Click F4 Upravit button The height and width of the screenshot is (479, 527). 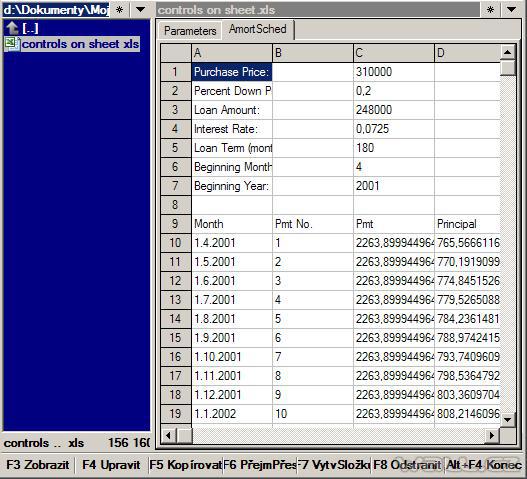111,465
